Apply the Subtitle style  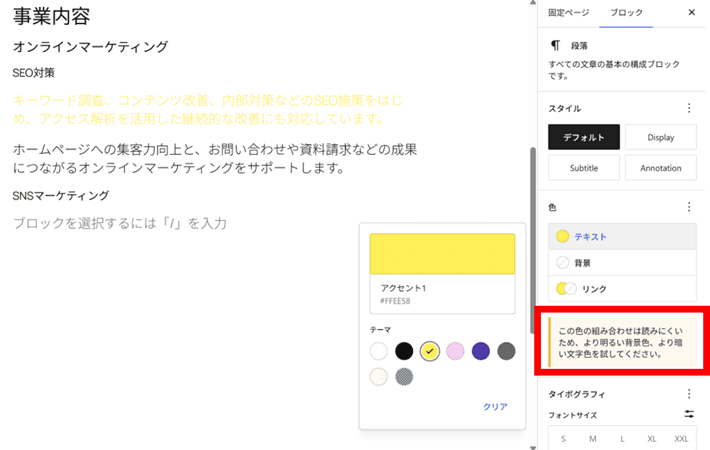point(584,168)
